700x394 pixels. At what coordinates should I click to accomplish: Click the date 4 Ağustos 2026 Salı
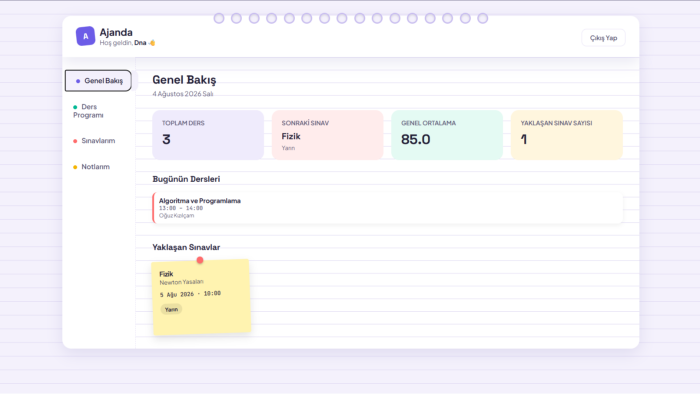tap(183, 94)
